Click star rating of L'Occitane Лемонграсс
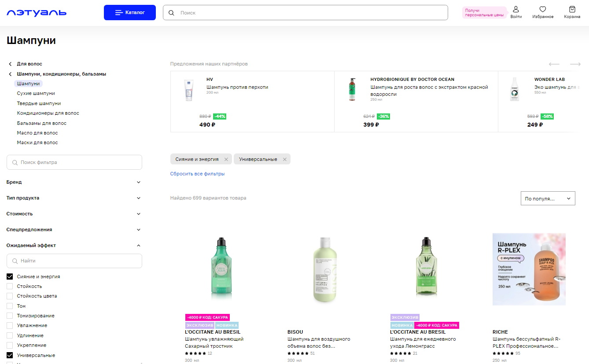The image size is (589, 364). pos(401,353)
